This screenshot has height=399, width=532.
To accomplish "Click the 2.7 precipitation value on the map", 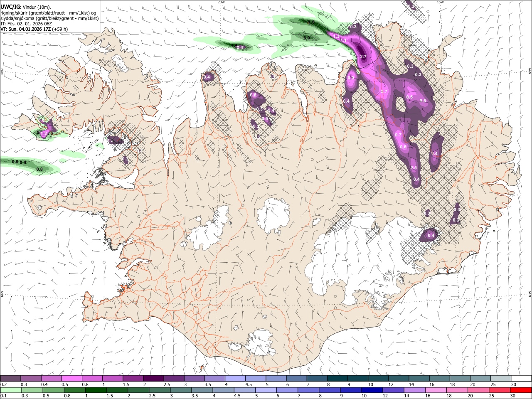I will (x=363, y=57).
